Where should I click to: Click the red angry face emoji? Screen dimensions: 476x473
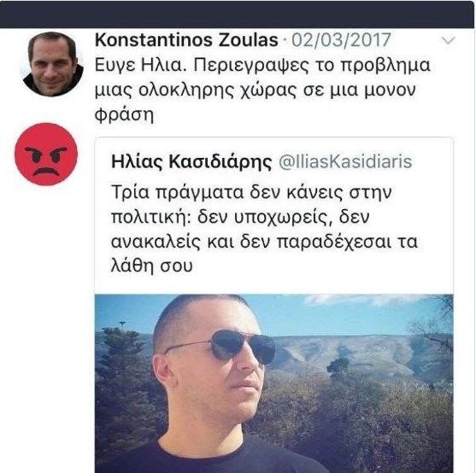[46, 154]
